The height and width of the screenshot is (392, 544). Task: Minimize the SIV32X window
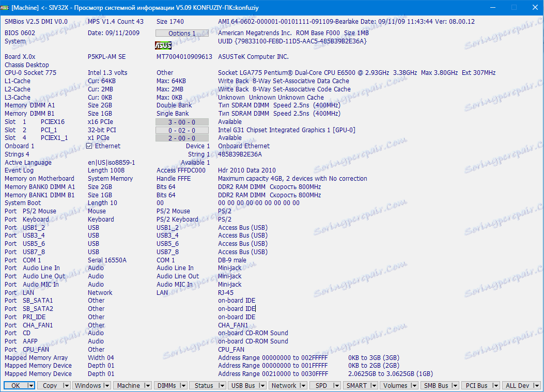(x=493, y=7)
